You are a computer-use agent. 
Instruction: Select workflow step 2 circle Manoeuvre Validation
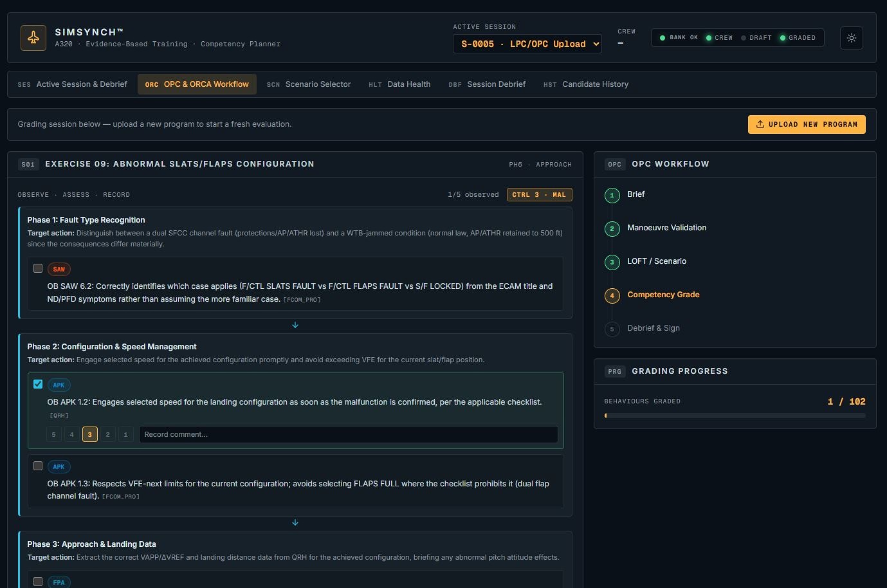tap(612, 228)
